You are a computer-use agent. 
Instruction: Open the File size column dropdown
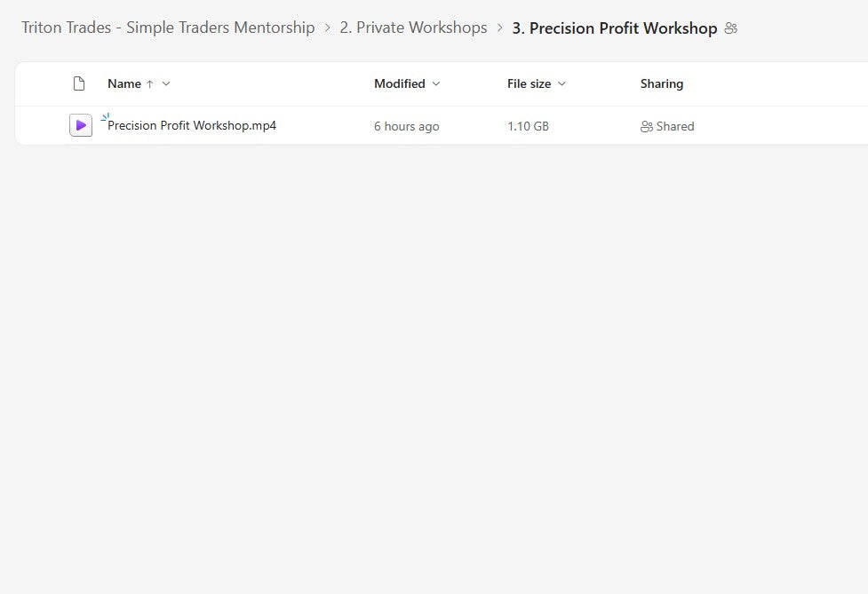click(x=561, y=83)
